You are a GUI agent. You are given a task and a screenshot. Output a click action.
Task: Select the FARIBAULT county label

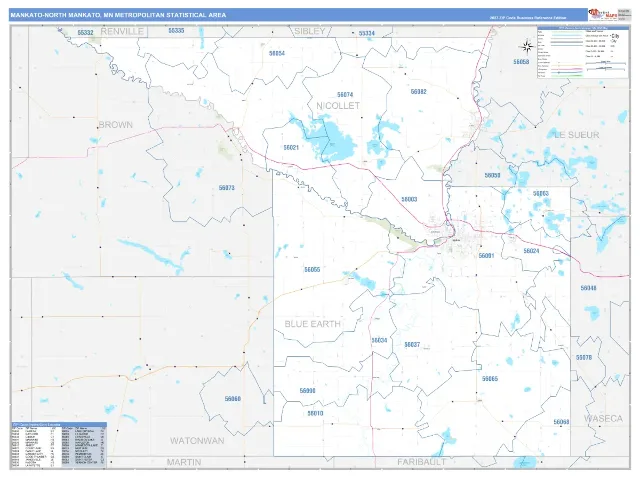point(421,462)
